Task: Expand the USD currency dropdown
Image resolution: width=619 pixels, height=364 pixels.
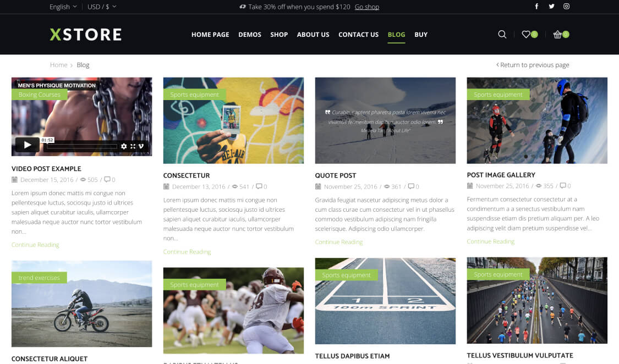Action: [x=102, y=7]
